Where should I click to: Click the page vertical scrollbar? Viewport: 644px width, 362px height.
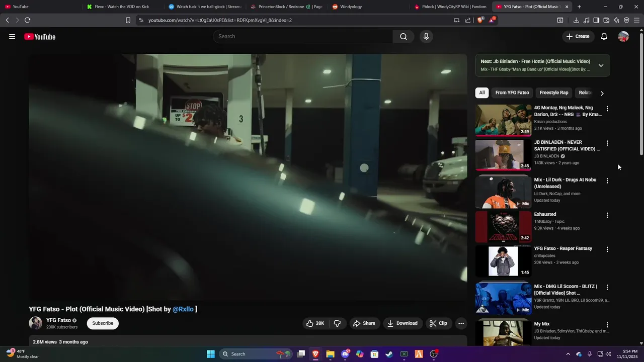coord(641,93)
